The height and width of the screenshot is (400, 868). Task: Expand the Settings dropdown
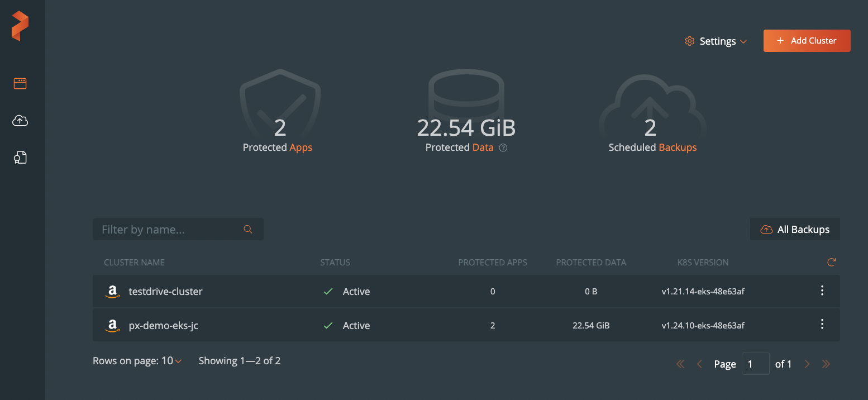tap(717, 41)
